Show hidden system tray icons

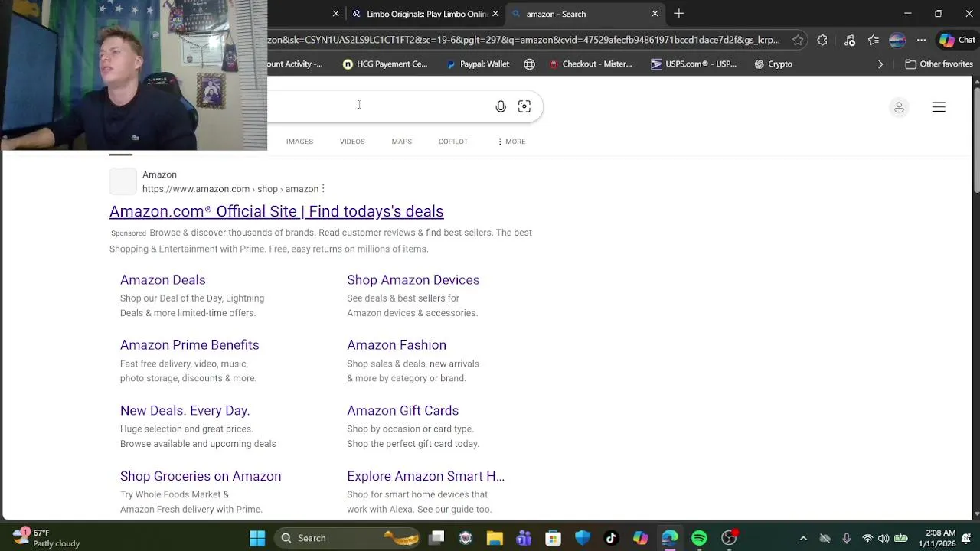click(x=803, y=539)
